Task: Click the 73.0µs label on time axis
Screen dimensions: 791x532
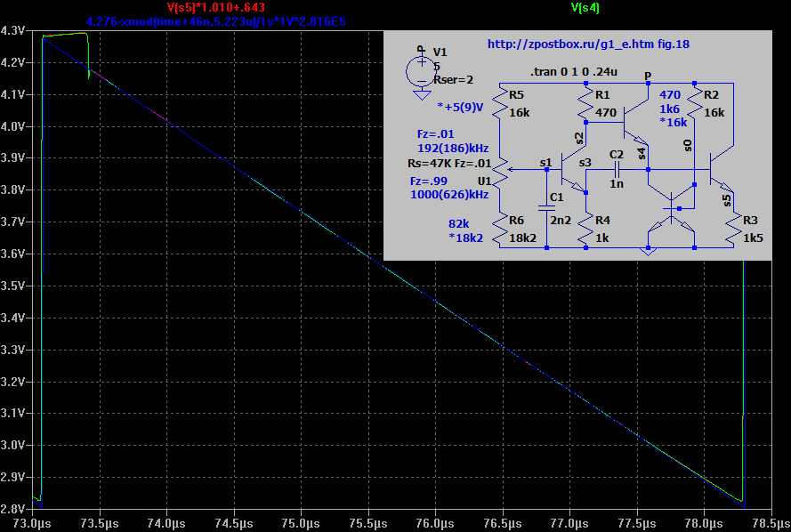Action: pos(33,524)
